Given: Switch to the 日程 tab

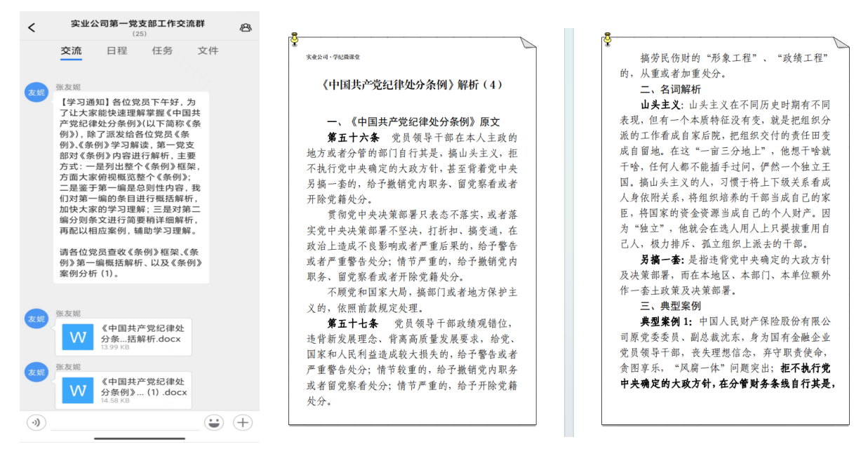Looking at the screenshot, I should [116, 51].
